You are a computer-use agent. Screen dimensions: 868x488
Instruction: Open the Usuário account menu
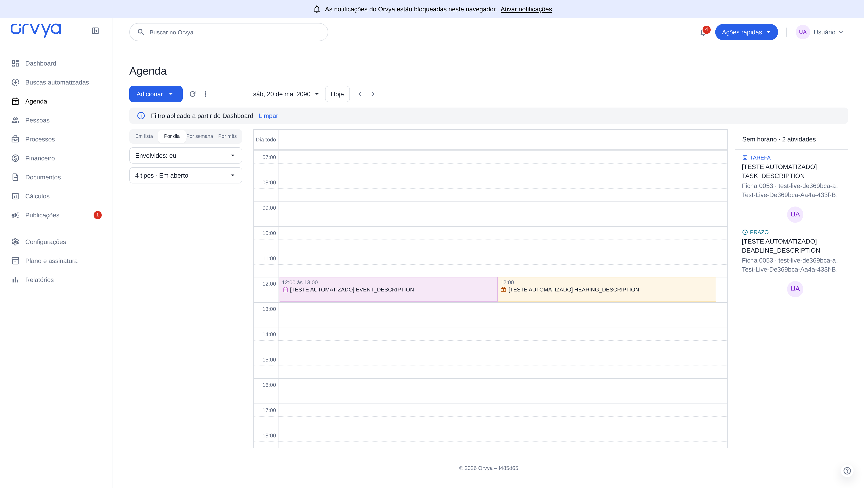pyautogui.click(x=819, y=32)
